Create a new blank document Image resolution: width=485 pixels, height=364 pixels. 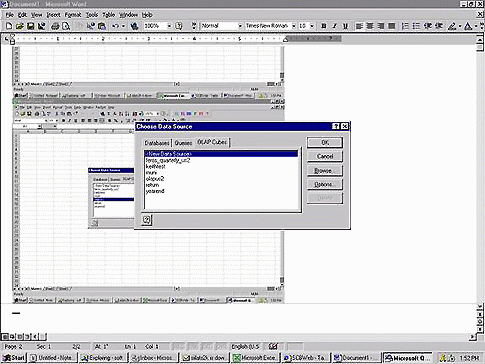click(x=9, y=26)
